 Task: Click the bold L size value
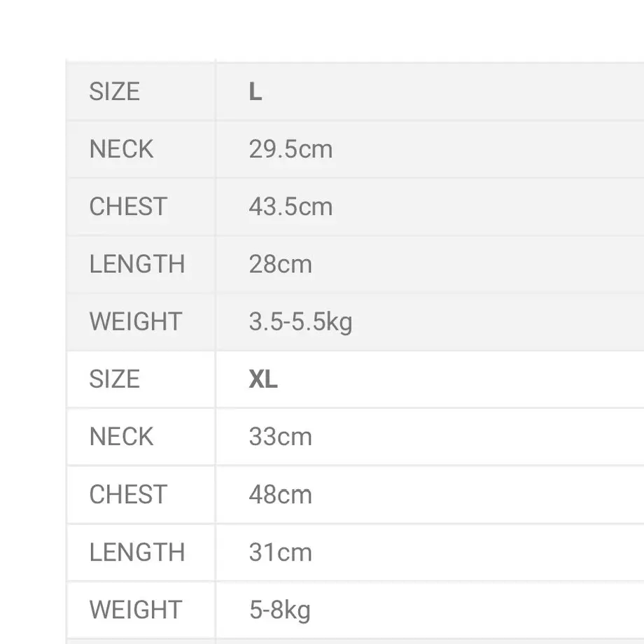click(x=255, y=91)
